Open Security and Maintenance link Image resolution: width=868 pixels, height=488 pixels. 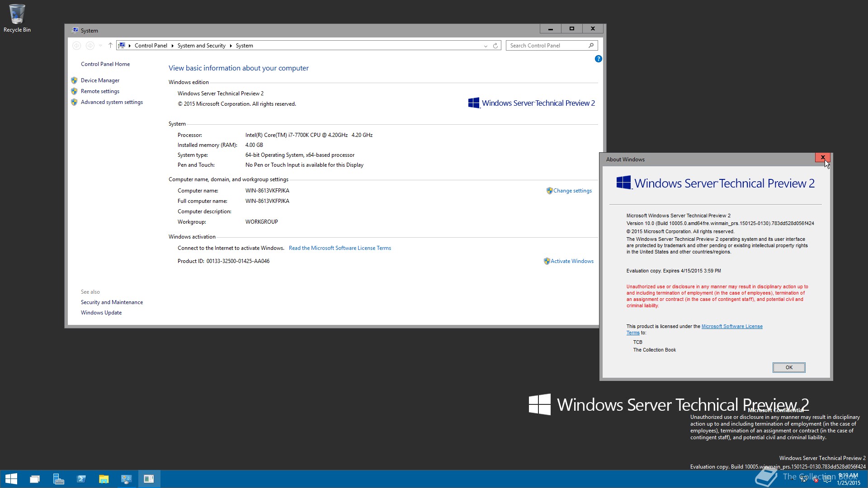click(112, 302)
